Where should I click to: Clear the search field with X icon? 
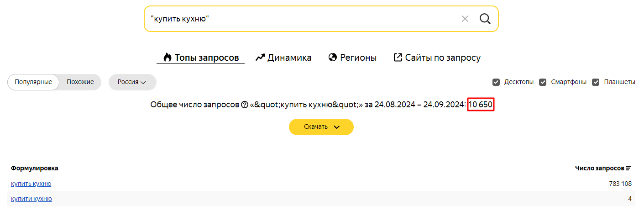(465, 19)
